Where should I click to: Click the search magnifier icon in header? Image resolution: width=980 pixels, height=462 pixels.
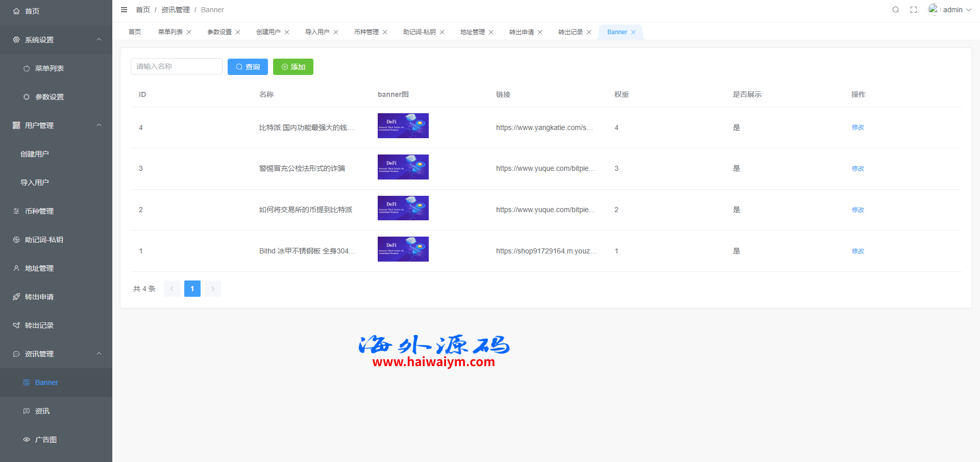pyautogui.click(x=895, y=10)
